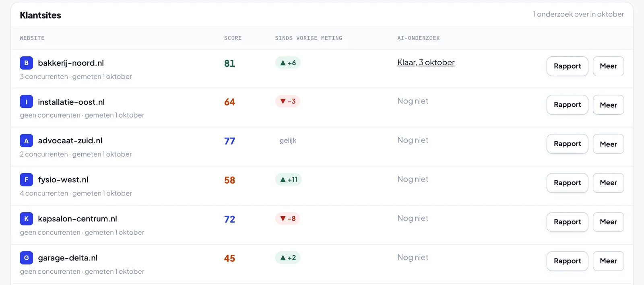Click the +11 change badge for fysio-west.nl
This screenshot has height=285, width=644.
(x=288, y=180)
